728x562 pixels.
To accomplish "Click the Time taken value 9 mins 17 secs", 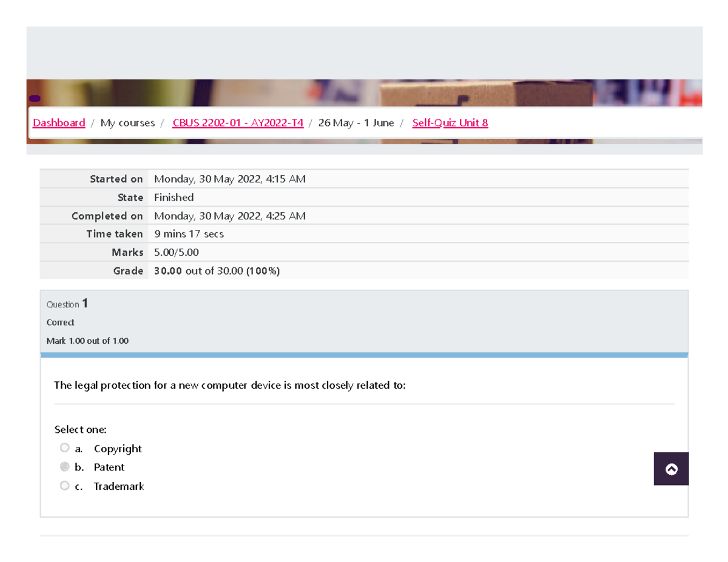I will point(188,233).
